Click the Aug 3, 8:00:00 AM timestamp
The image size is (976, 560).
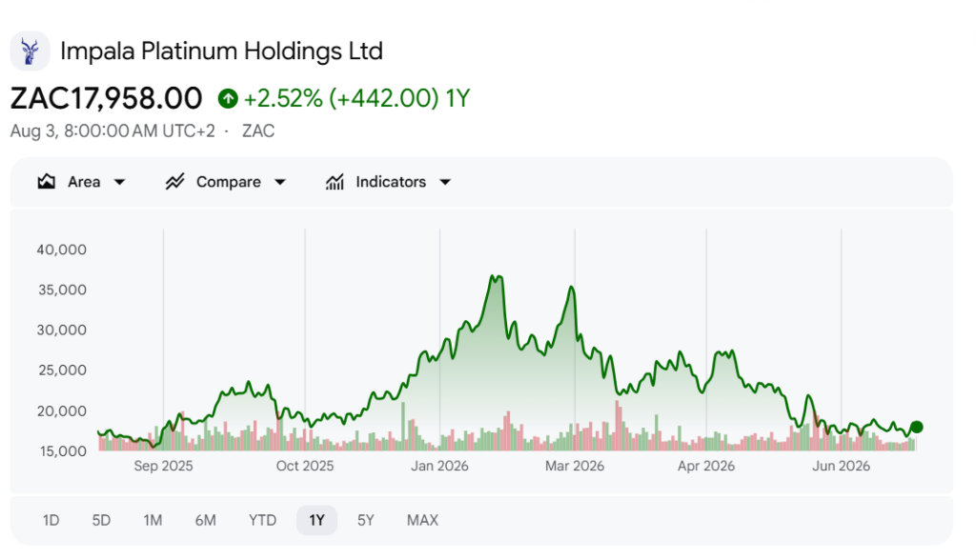(112, 130)
